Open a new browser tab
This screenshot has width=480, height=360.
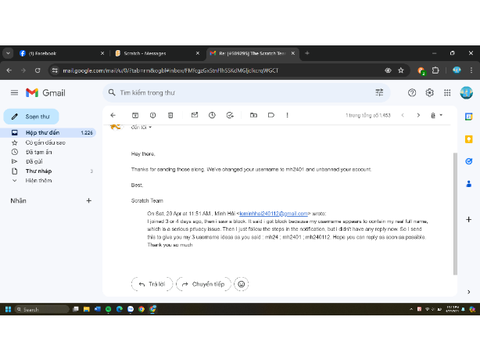pyautogui.click(x=307, y=53)
